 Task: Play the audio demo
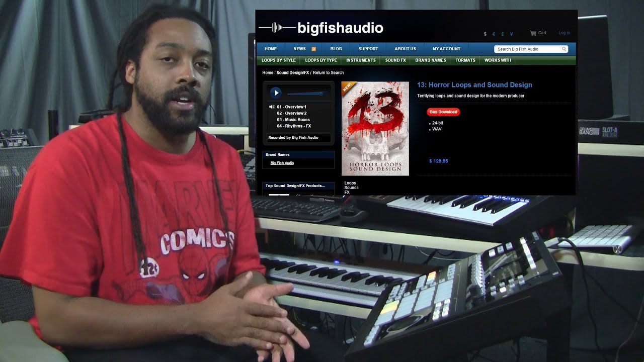click(276, 93)
